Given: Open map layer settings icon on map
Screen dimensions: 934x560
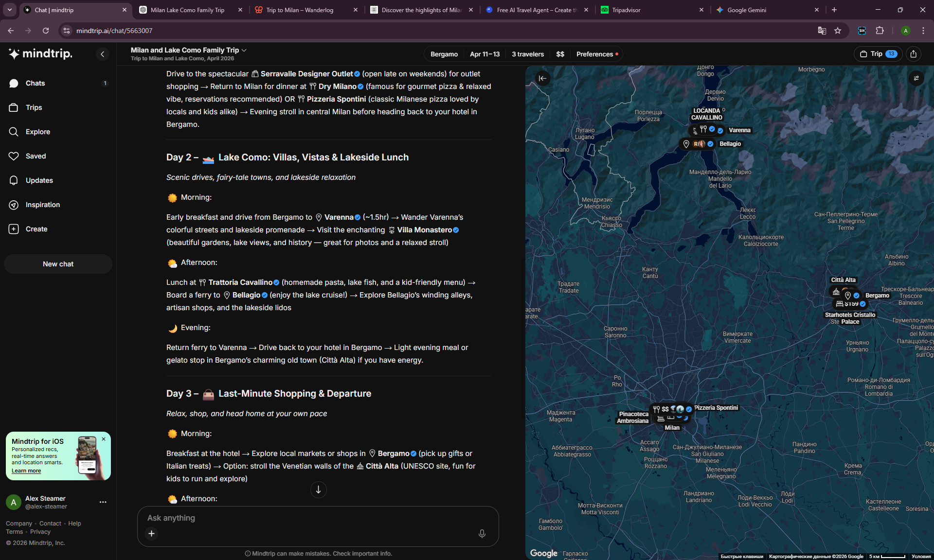Looking at the screenshot, I should point(916,78).
